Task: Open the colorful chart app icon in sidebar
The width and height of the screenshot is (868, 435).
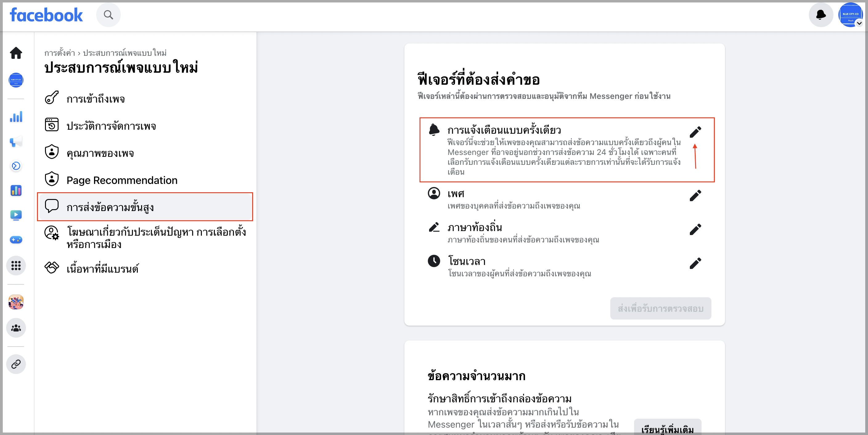Action: (16, 191)
